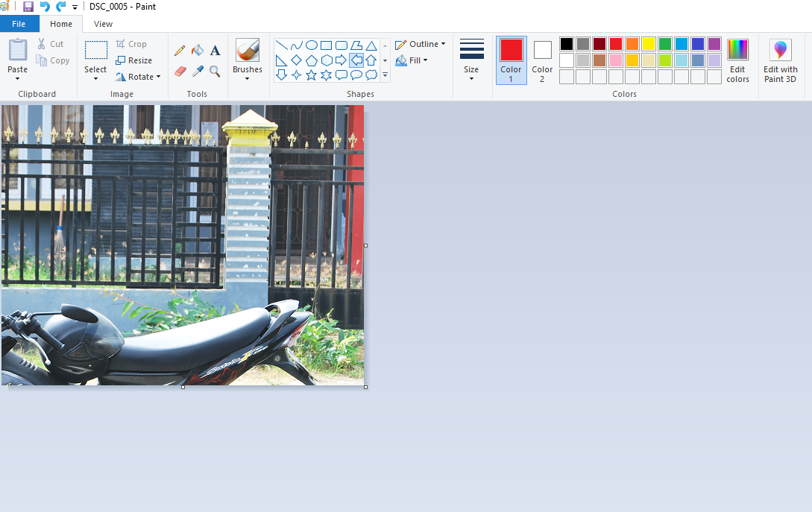Viewport: 812px width, 512px height.
Task: Open the Size thickness dropdown
Action: [471, 79]
